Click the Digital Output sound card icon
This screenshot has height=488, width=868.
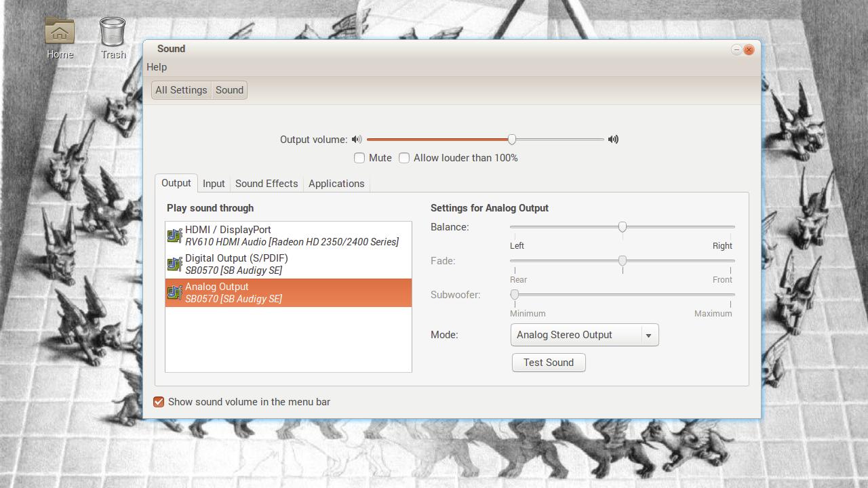175,264
